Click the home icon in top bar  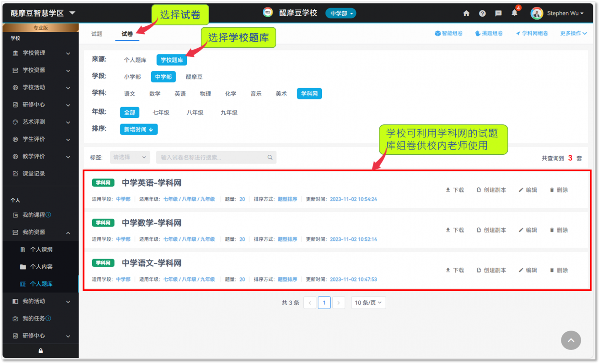pyautogui.click(x=466, y=13)
